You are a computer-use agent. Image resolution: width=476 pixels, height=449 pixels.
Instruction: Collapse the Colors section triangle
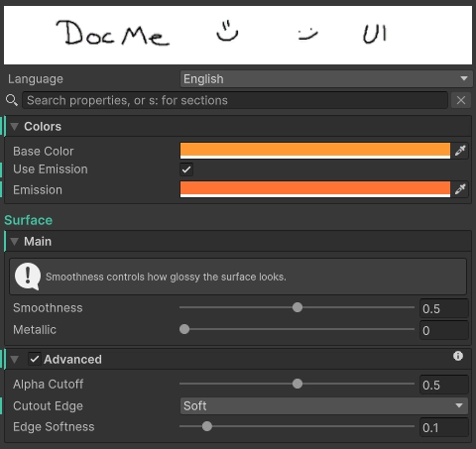pyautogui.click(x=14, y=126)
